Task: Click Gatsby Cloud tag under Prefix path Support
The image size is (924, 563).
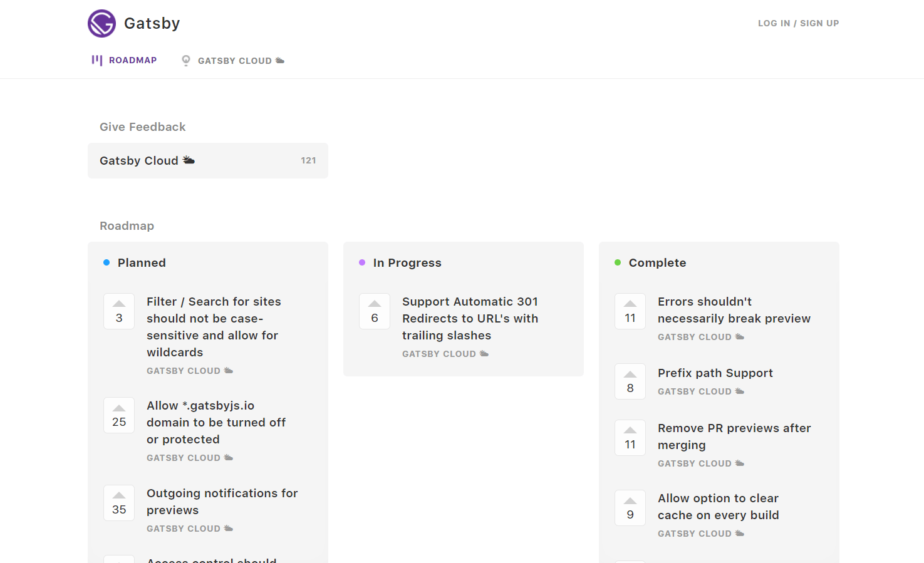Action: pos(701,391)
